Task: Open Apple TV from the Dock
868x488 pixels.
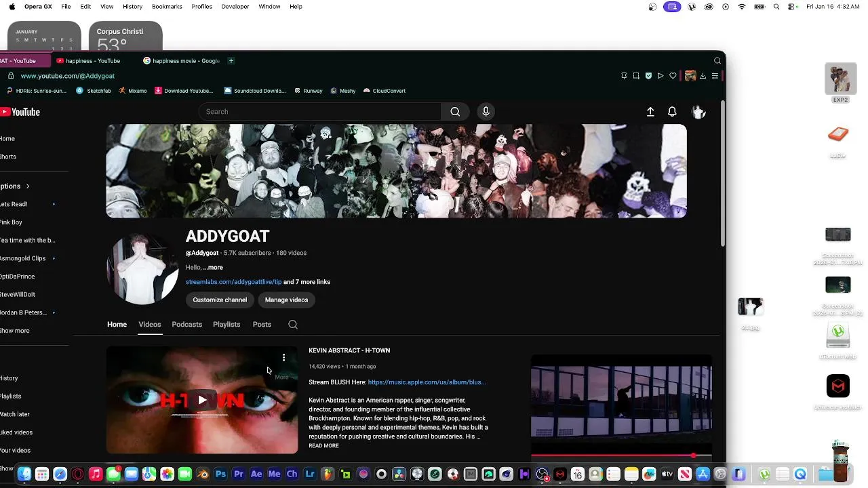Action: click(x=667, y=474)
